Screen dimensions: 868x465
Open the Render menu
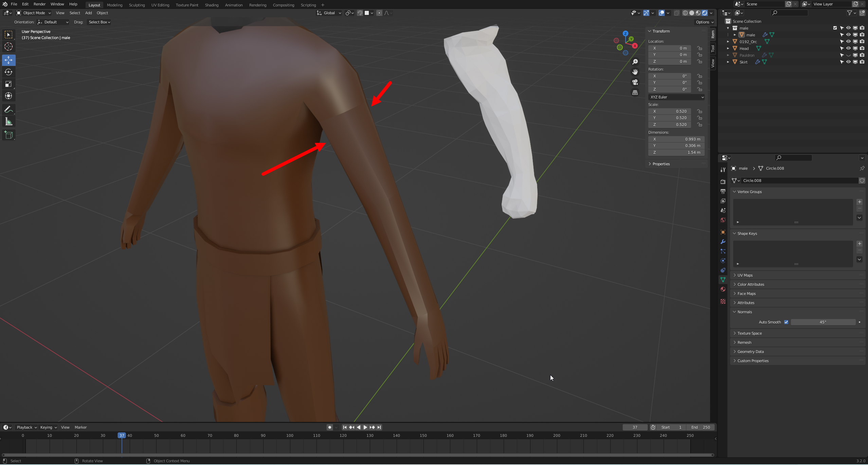tap(39, 4)
